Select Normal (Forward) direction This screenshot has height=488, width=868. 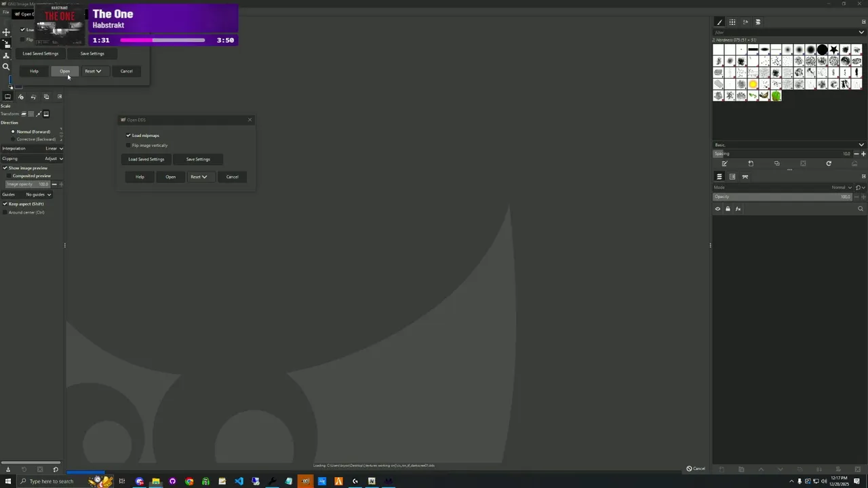click(31, 131)
